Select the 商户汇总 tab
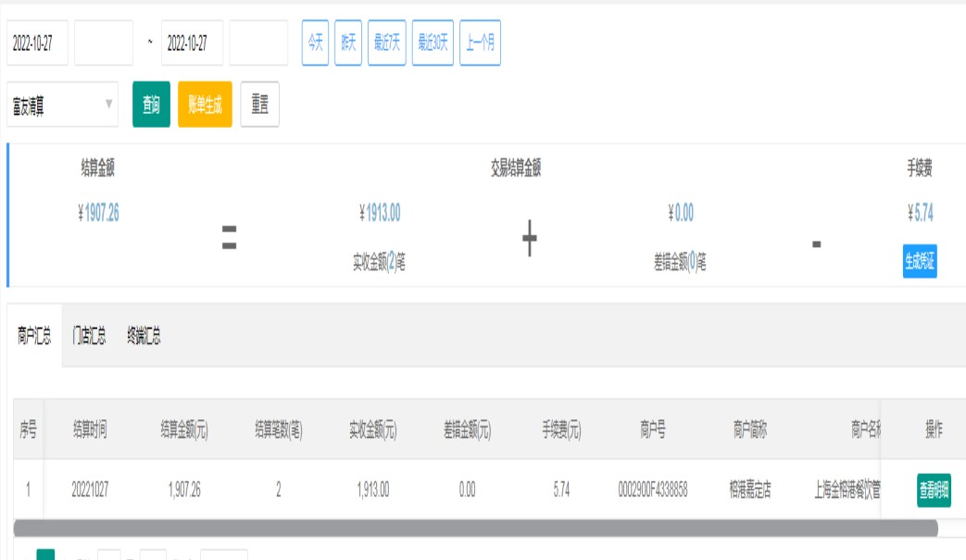This screenshot has width=966, height=560. tap(34, 336)
